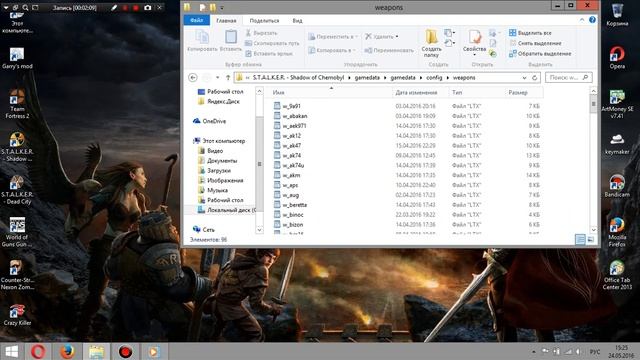Click the Bandicam pencil drawing icon
The image size is (640, 360).
115,7
